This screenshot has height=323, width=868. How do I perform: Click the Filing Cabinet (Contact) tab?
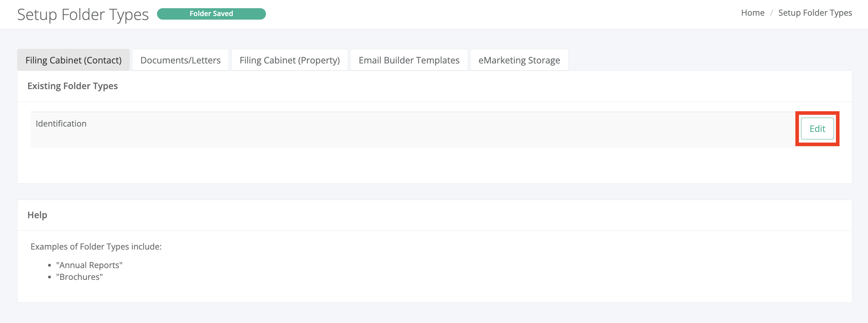(73, 60)
